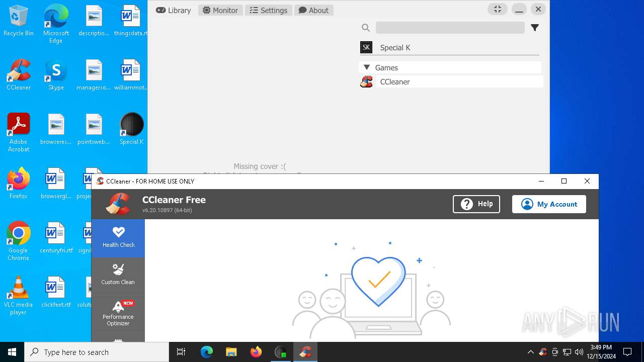Image resolution: width=644 pixels, height=362 pixels.
Task: Select the managerso image file on desktop
Action: pyautogui.click(x=94, y=75)
